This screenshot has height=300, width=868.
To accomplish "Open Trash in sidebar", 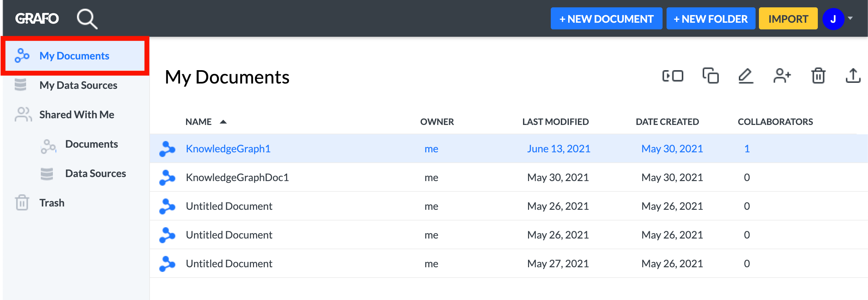I will tap(52, 203).
